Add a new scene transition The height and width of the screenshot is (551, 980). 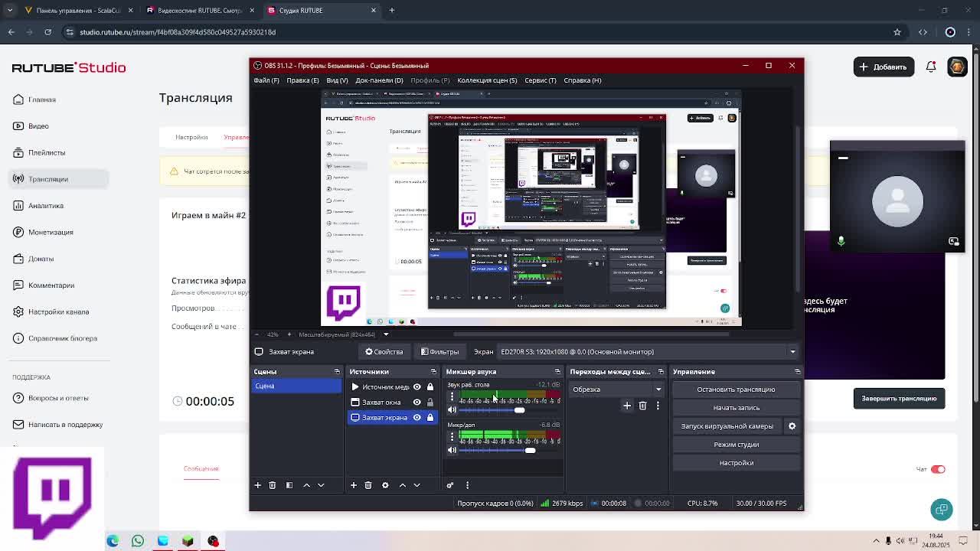[627, 406]
